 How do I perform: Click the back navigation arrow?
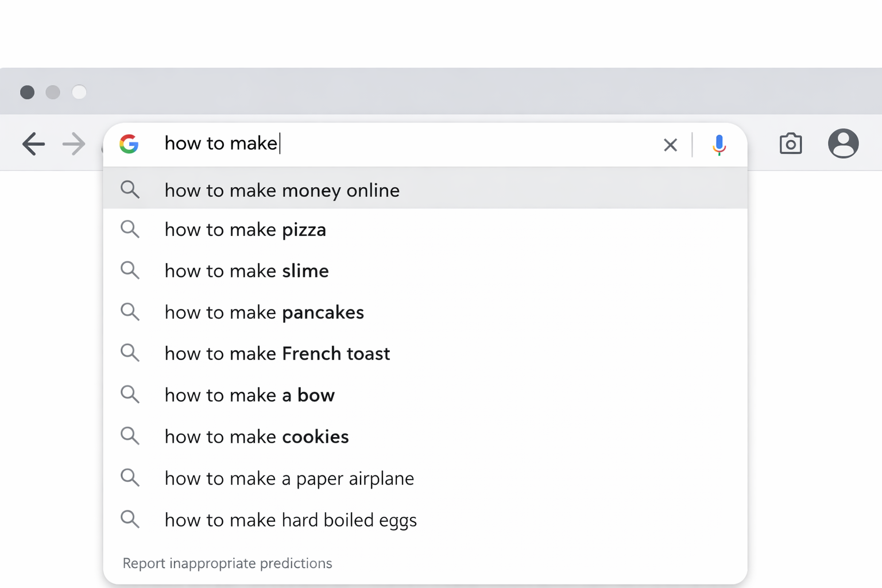pyautogui.click(x=33, y=144)
